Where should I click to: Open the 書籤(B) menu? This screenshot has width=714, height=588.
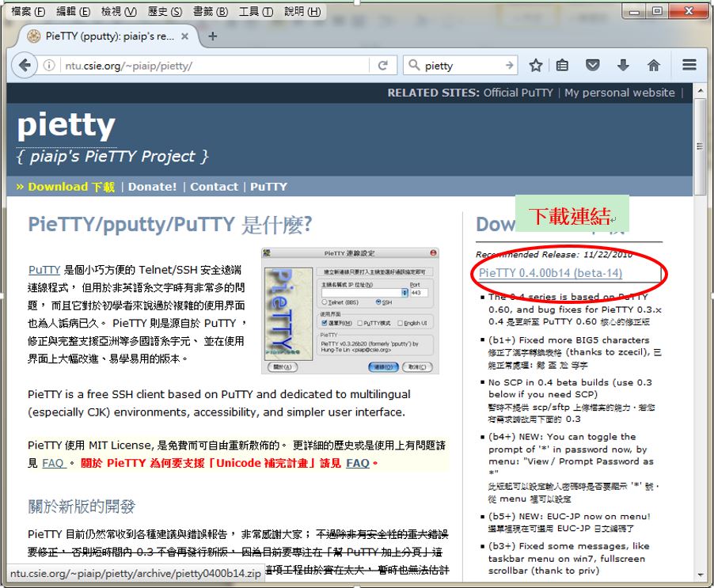coord(210,12)
